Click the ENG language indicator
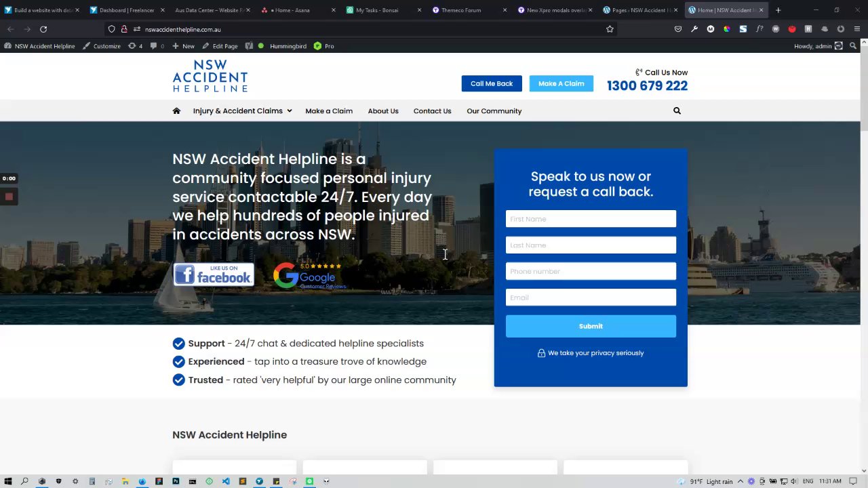Screen dimensions: 868x488 [x=808, y=481]
